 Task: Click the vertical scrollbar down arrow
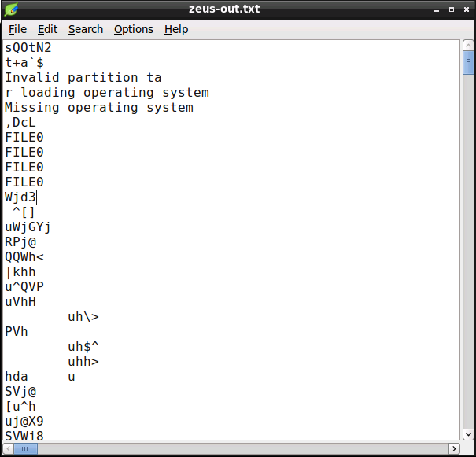click(x=468, y=434)
